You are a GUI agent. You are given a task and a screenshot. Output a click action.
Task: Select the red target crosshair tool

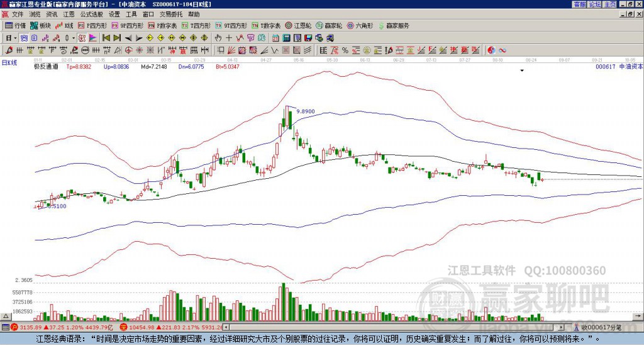pos(128,50)
